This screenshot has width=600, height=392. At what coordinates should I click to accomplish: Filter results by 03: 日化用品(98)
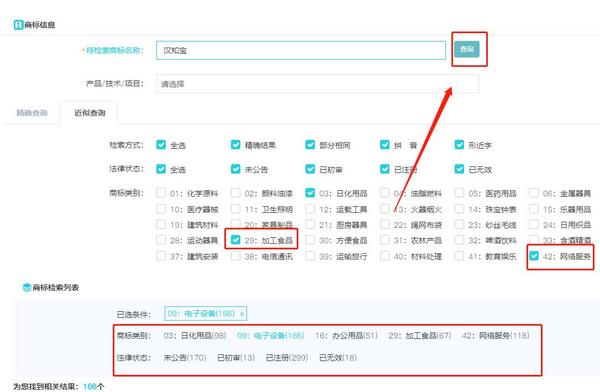[195, 336]
